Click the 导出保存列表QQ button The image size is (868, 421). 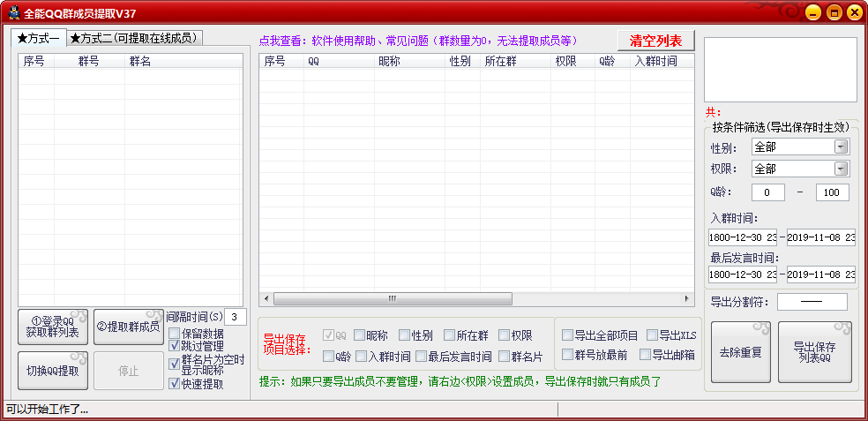point(815,352)
